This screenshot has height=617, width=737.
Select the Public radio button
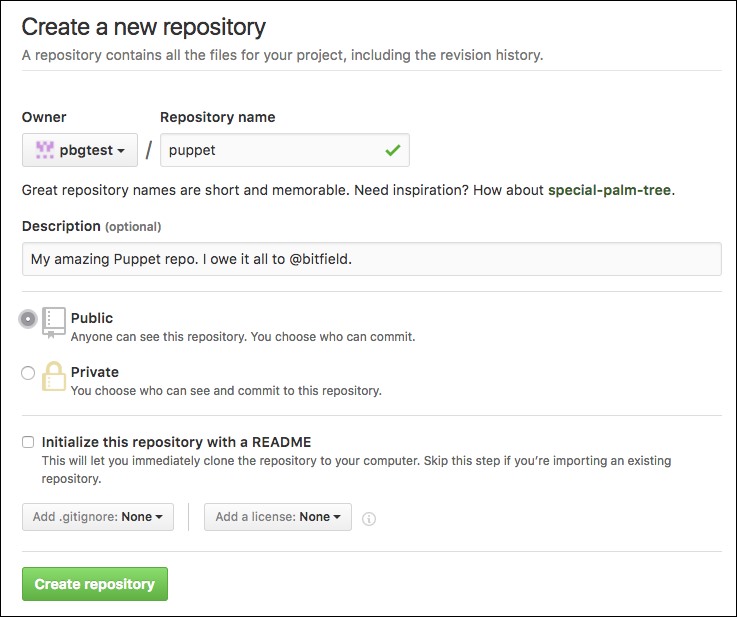(x=28, y=319)
